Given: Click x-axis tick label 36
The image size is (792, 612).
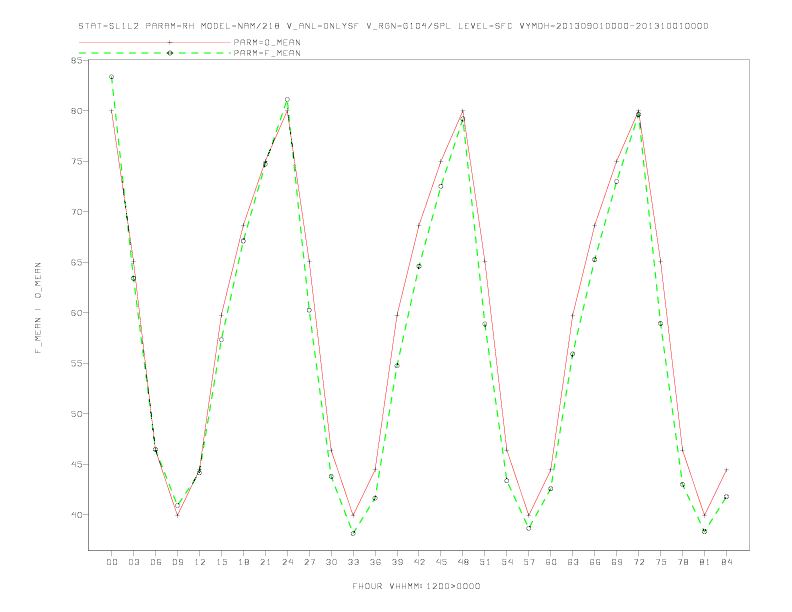Looking at the screenshot, I should (x=375, y=562).
